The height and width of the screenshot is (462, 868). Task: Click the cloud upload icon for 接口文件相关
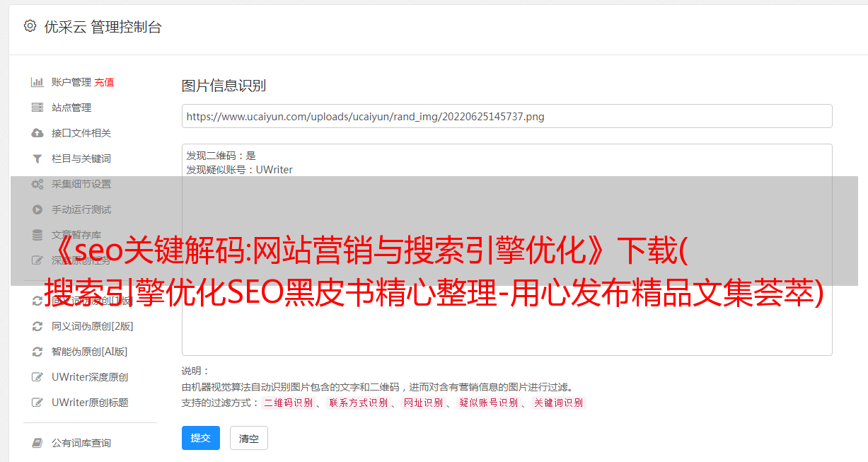coord(37,133)
